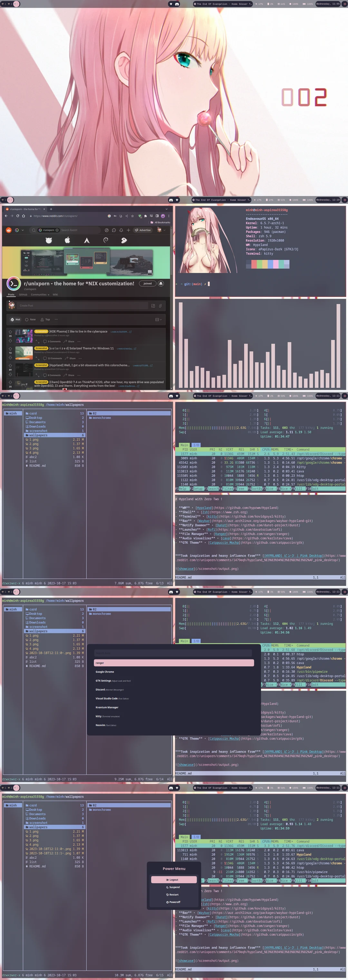348x980 pixels.
Task: Bookmark page with Chrome star icon
Action: [132, 216]
